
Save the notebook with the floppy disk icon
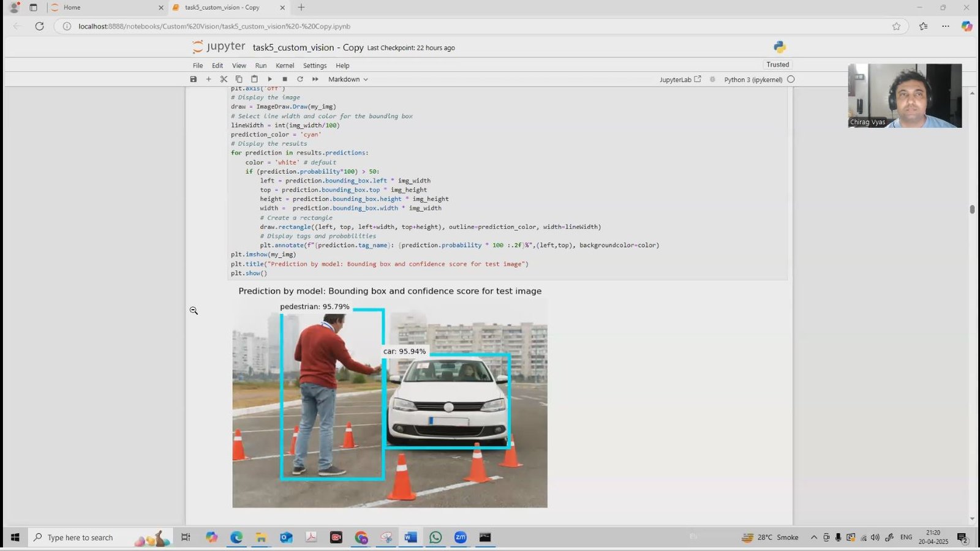click(194, 79)
